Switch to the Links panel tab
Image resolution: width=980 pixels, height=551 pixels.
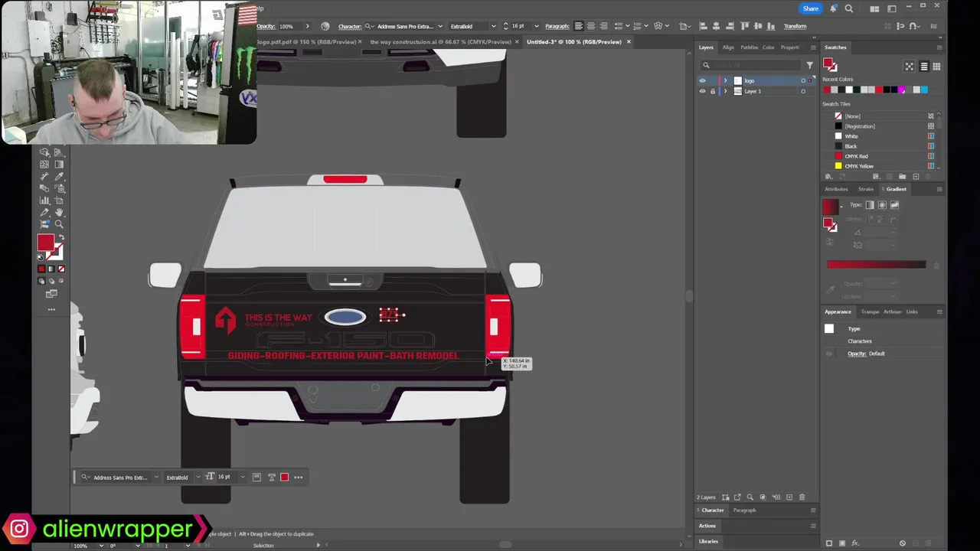pos(912,311)
